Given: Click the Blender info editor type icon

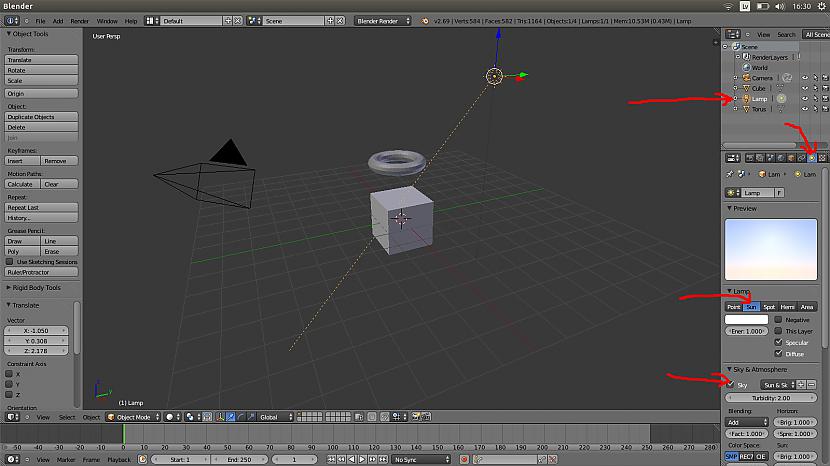Looking at the screenshot, I should click(11, 21).
